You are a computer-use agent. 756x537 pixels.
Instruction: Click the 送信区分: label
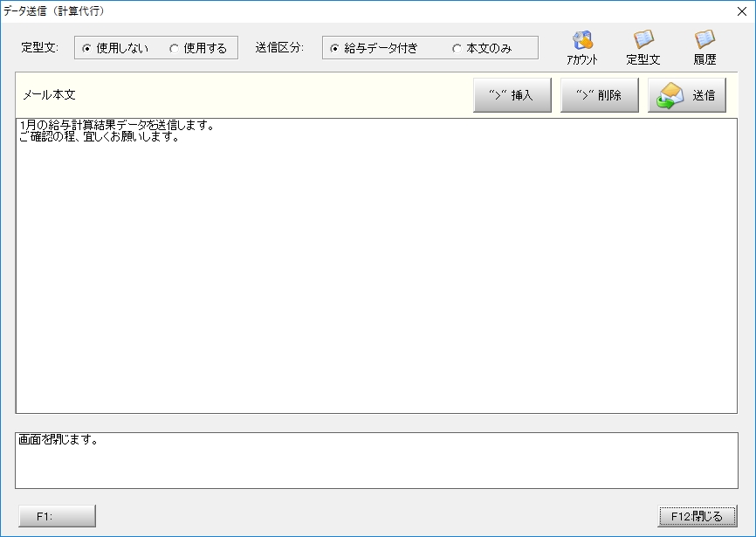click(x=279, y=48)
